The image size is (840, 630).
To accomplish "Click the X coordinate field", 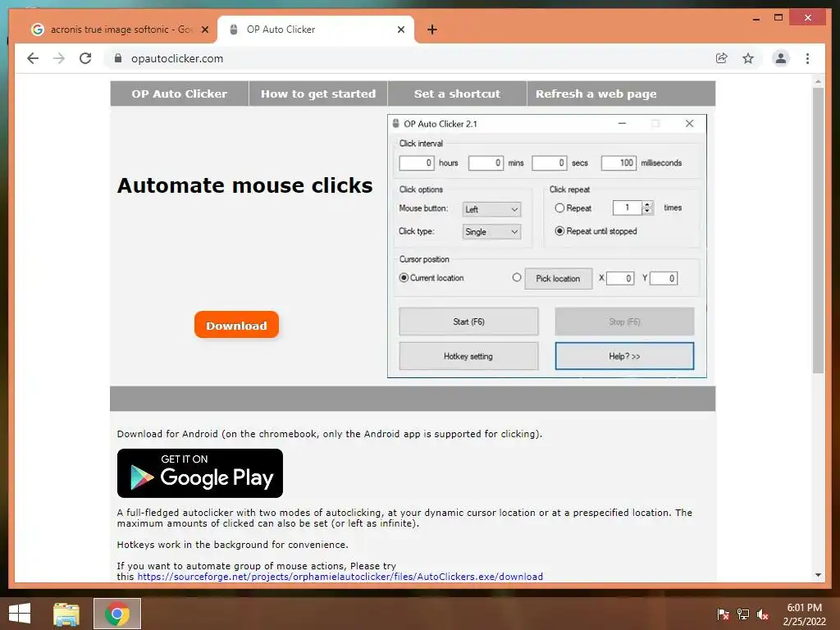I will point(620,279).
